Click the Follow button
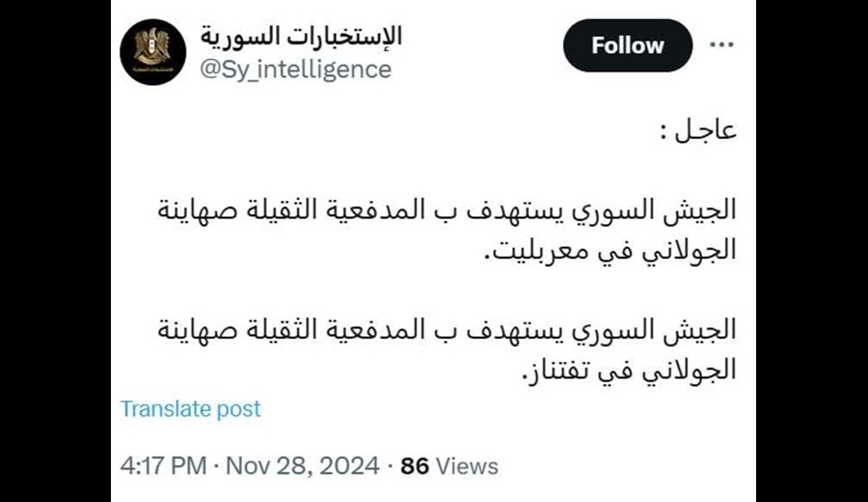This screenshot has width=868, height=502. [628, 45]
